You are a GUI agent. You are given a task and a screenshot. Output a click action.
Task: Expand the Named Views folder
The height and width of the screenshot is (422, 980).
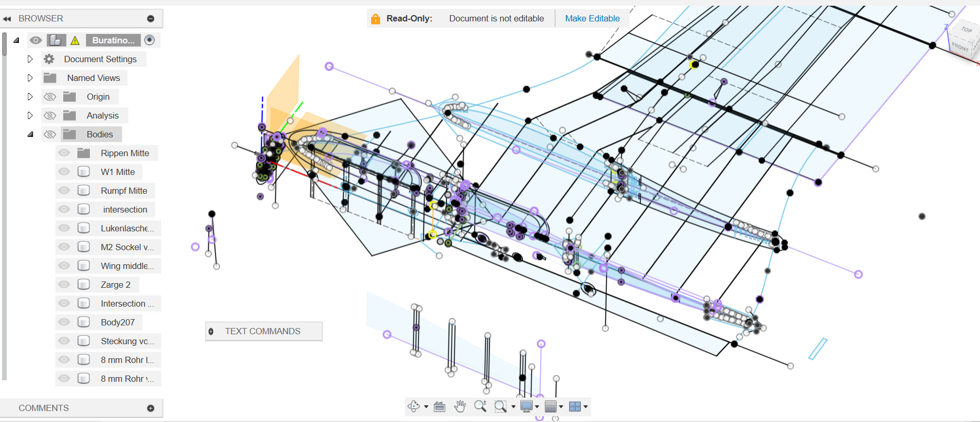[30, 78]
